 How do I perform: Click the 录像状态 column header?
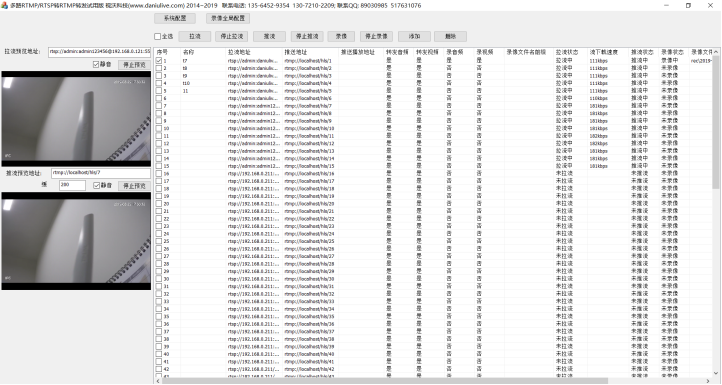[x=673, y=52]
